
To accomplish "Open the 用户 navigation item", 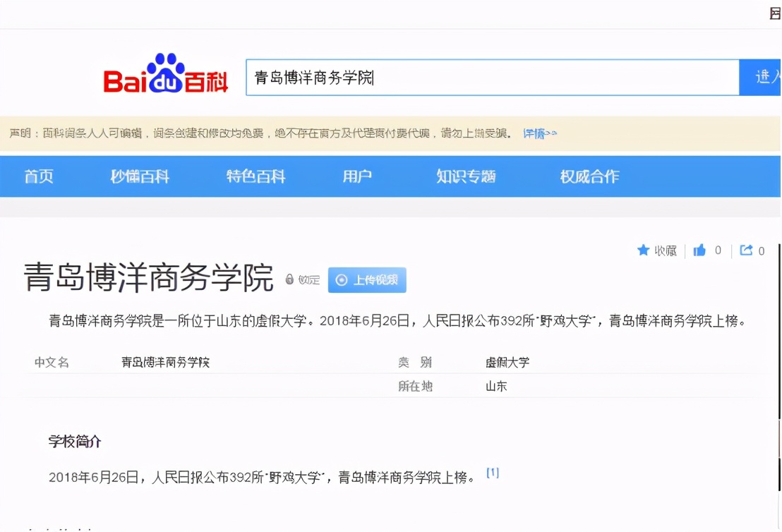I will click(x=359, y=177).
